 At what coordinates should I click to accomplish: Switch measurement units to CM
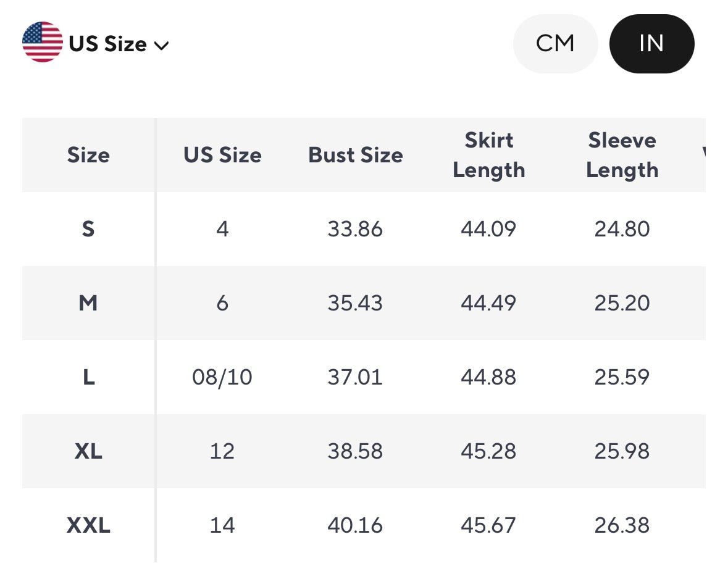[x=555, y=43]
